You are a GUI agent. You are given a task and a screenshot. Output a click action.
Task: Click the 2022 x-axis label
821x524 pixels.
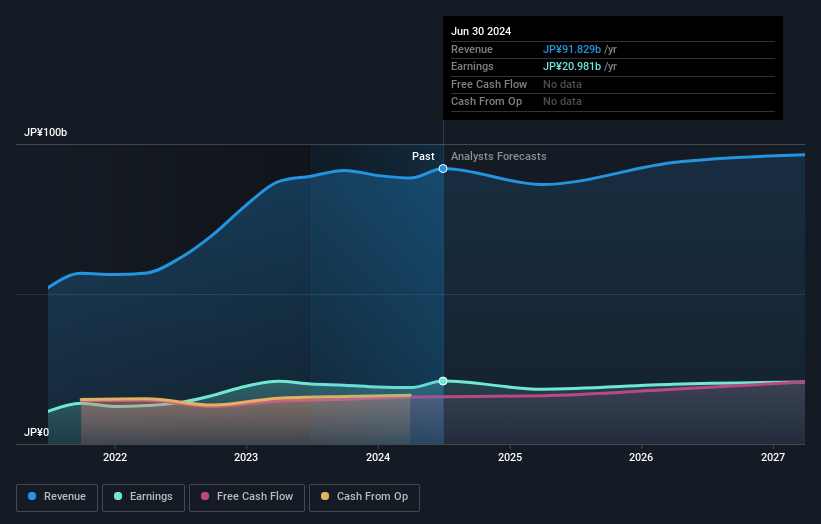click(x=115, y=458)
